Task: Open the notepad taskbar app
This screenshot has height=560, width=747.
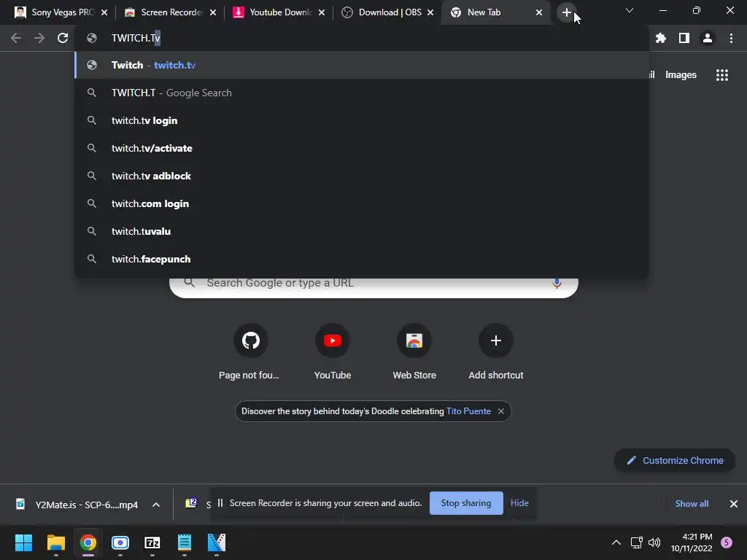Action: click(185, 542)
